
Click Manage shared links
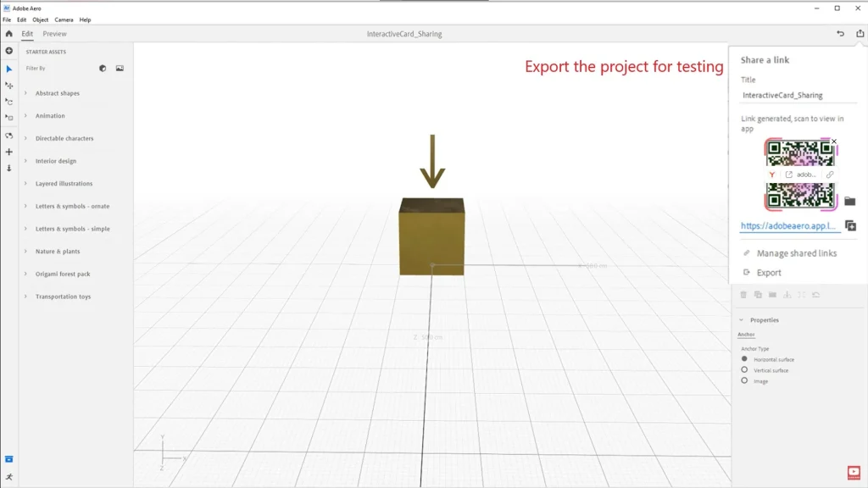tap(797, 253)
